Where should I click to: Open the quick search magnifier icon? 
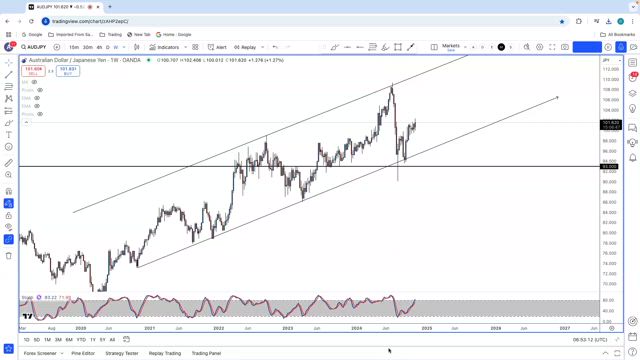tap(527, 47)
